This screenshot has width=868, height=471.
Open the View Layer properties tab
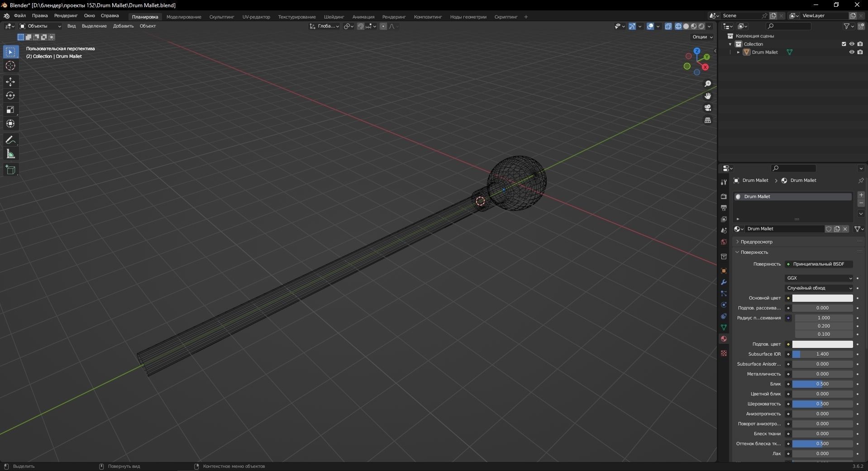pyautogui.click(x=724, y=219)
